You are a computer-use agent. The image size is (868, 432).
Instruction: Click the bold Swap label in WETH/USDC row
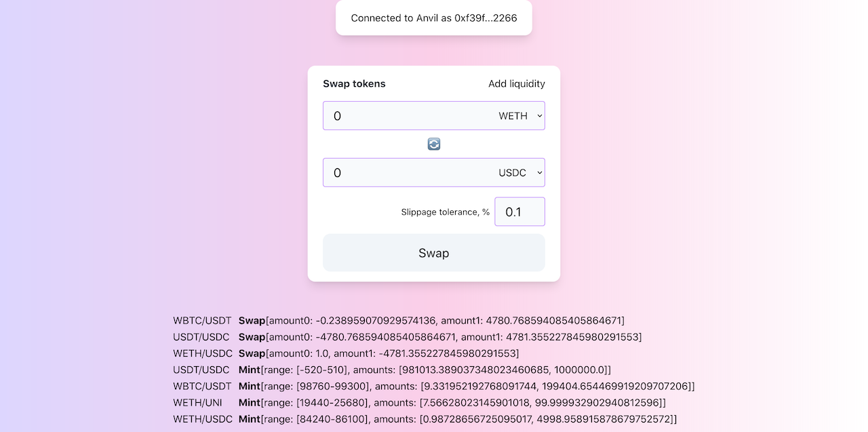pos(252,353)
